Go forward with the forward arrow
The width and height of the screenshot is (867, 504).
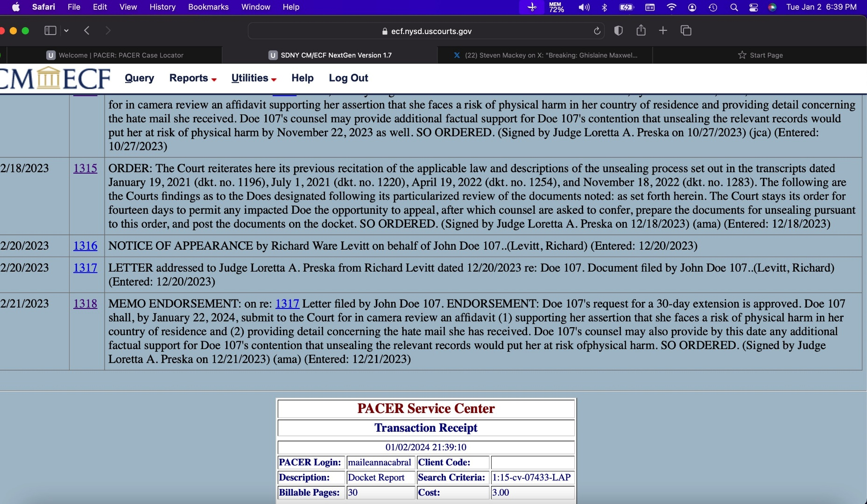point(108,30)
